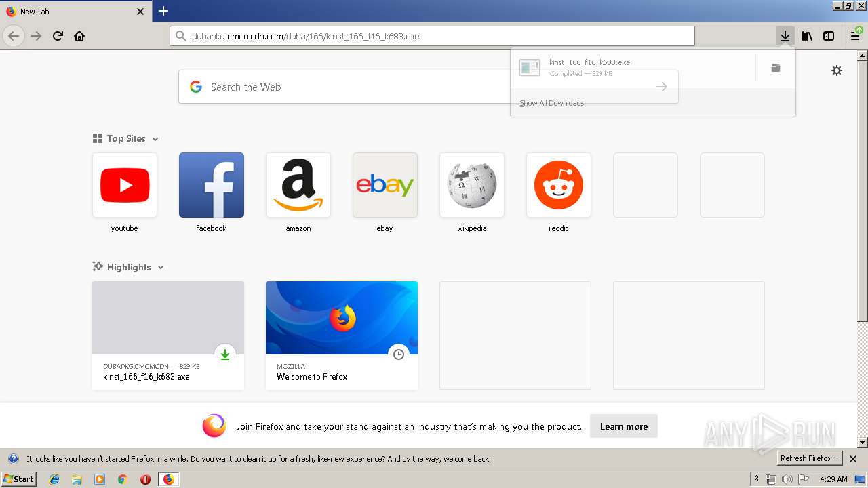This screenshot has height=488, width=868.
Task: Select the New Tab tab
Action: coord(76,12)
